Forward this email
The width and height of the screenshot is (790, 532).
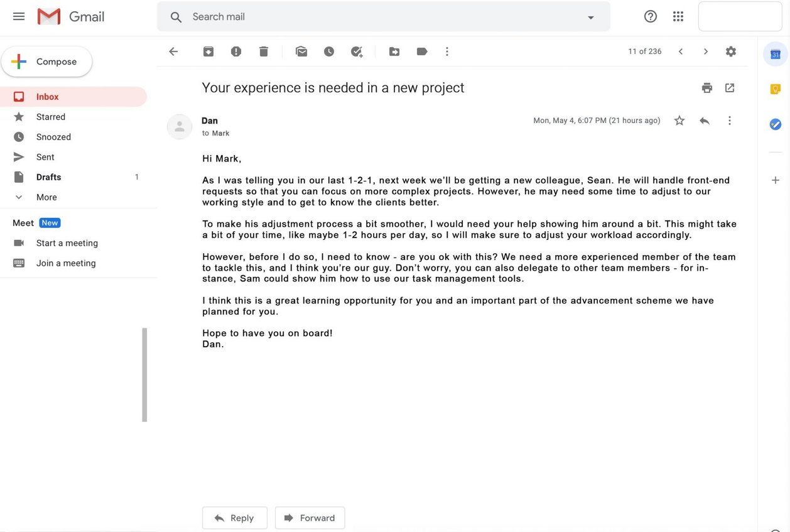[310, 518]
